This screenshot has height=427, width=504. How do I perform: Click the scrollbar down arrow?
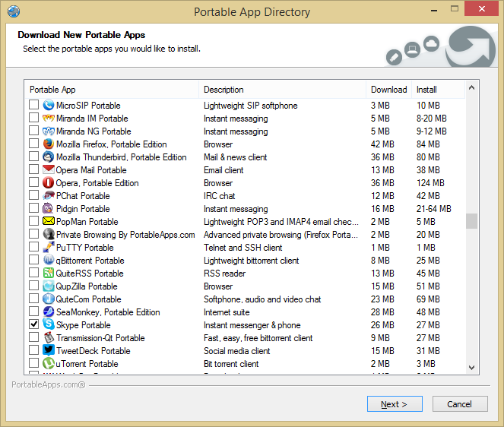(x=472, y=367)
